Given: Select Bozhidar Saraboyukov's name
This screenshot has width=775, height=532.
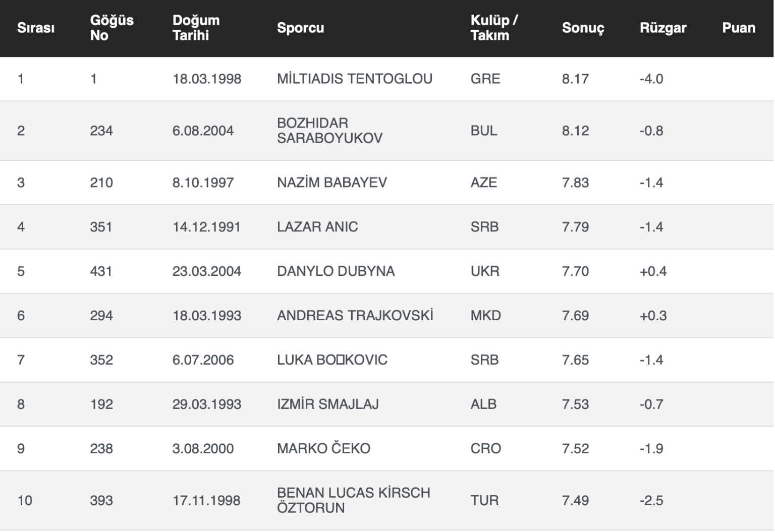Looking at the screenshot, I should 329,131.
